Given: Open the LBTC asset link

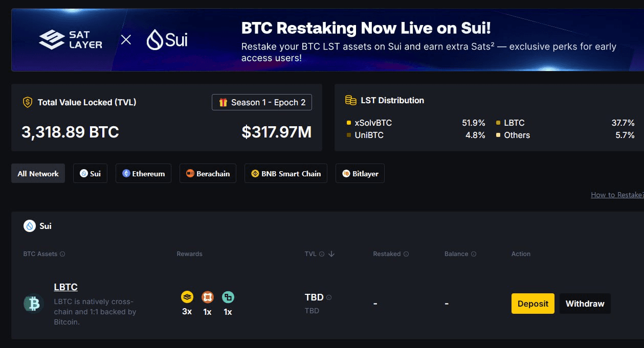Looking at the screenshot, I should pyautogui.click(x=65, y=287).
